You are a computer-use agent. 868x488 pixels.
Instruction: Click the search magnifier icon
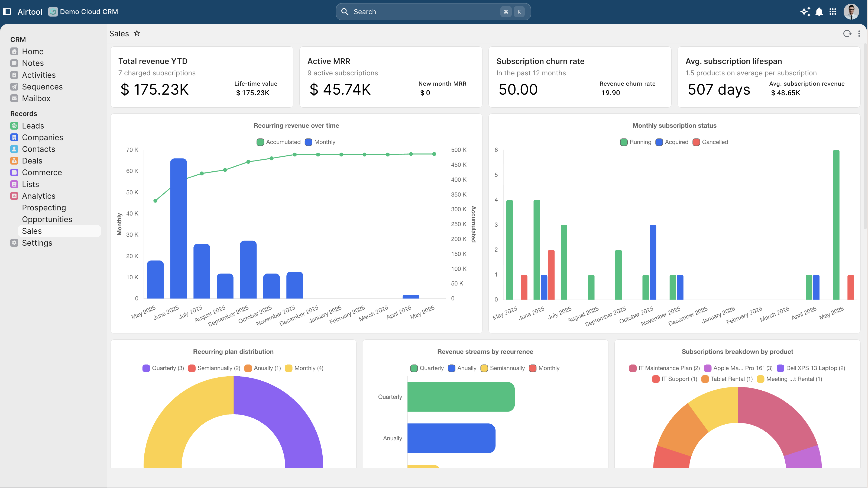(x=344, y=12)
